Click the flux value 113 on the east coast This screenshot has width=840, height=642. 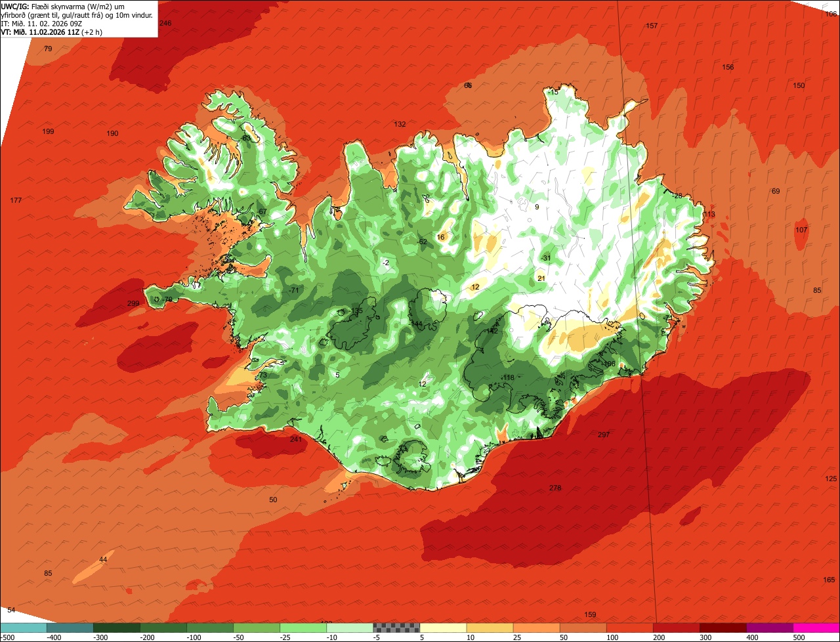(x=709, y=214)
